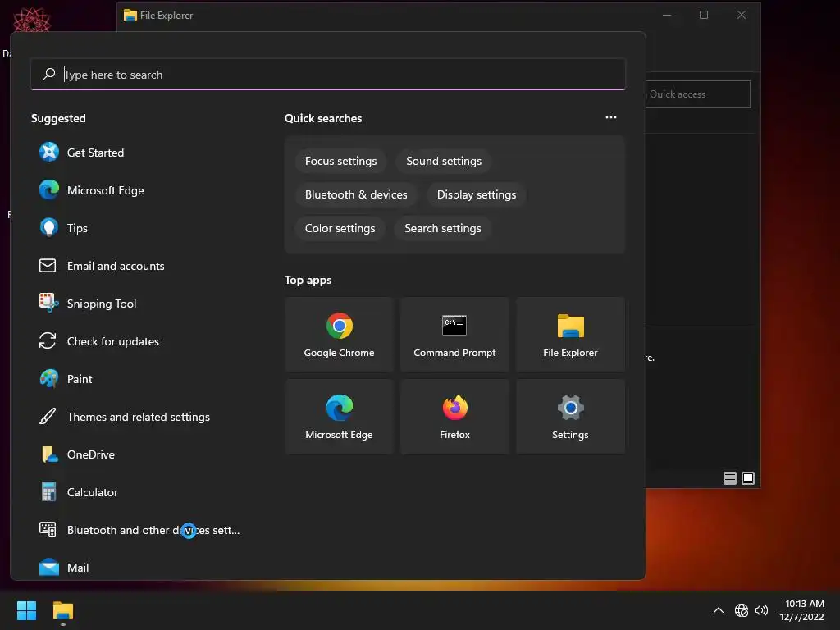Select Display settings quick search

point(477,195)
